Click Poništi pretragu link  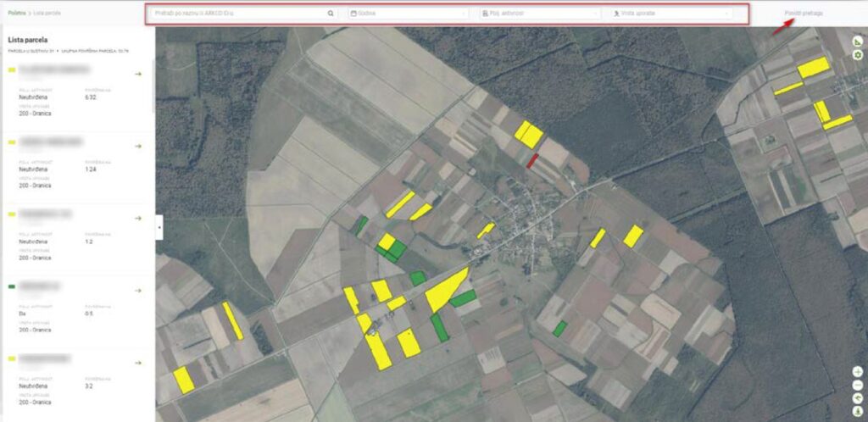pyautogui.click(x=804, y=14)
